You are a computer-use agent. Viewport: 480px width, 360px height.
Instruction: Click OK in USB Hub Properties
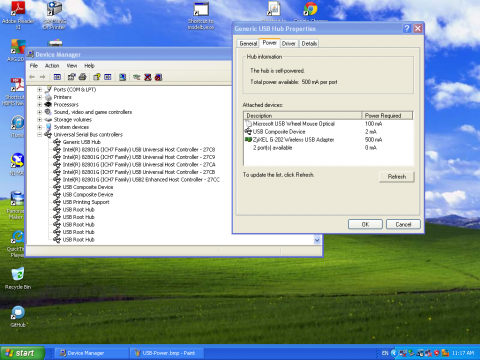click(x=365, y=224)
